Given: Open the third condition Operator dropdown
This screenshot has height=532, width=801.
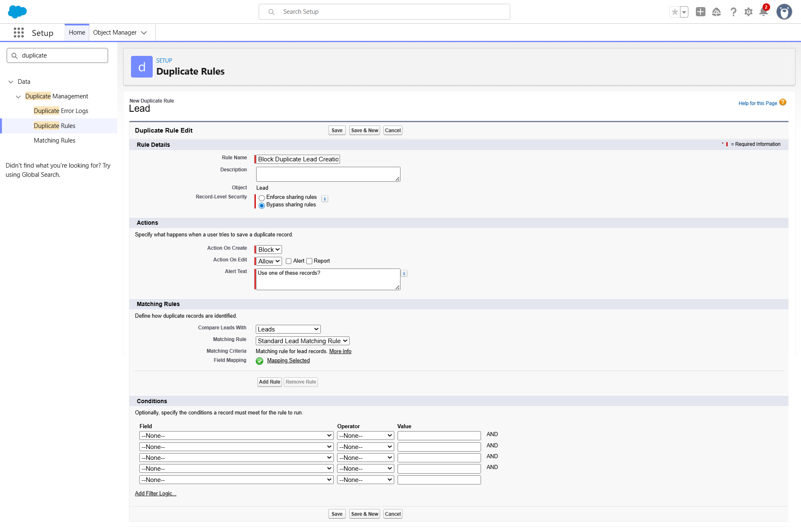Looking at the screenshot, I should pos(365,458).
